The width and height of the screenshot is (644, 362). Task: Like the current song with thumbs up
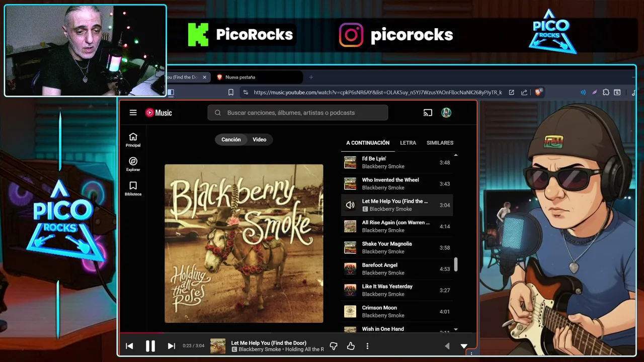pyautogui.click(x=351, y=346)
